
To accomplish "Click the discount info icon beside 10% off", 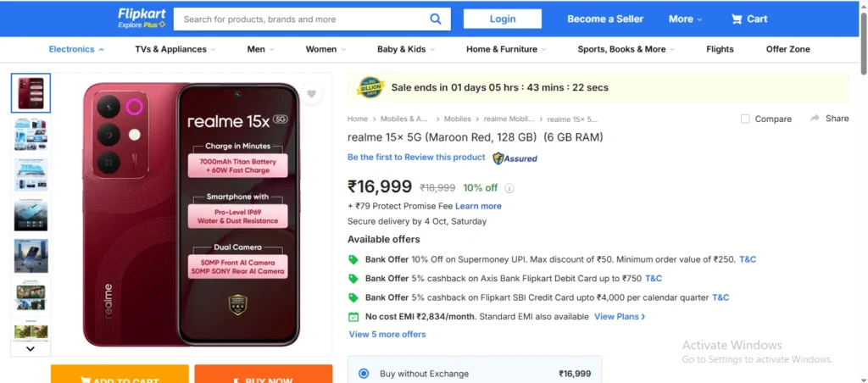I will click(509, 188).
